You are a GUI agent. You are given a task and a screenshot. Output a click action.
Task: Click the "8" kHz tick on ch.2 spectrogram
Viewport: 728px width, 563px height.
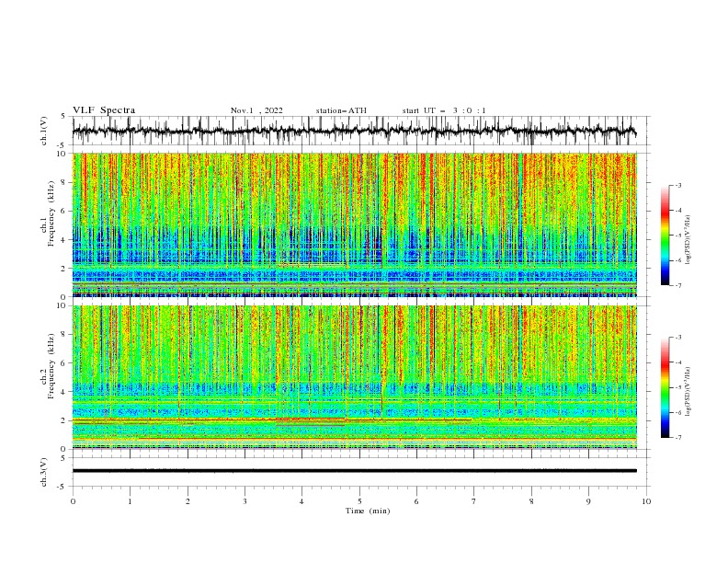tap(63, 335)
